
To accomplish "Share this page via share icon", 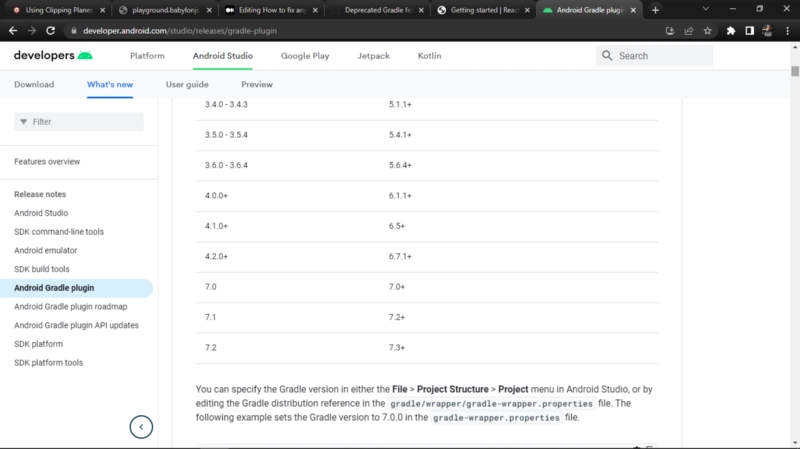I will pos(689,31).
